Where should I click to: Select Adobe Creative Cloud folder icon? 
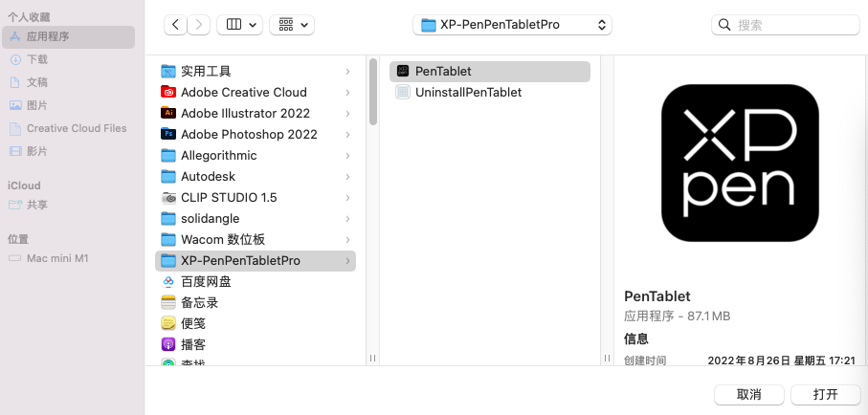[x=168, y=93]
